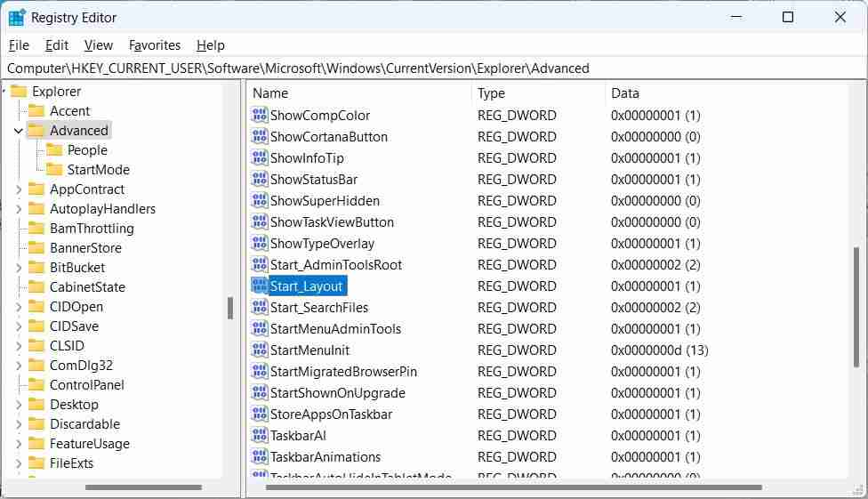The image size is (868, 499).
Task: Open the Edit menu
Action: (x=56, y=44)
